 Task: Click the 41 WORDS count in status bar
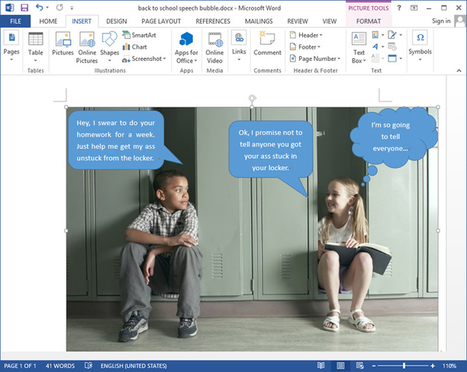pos(60,366)
